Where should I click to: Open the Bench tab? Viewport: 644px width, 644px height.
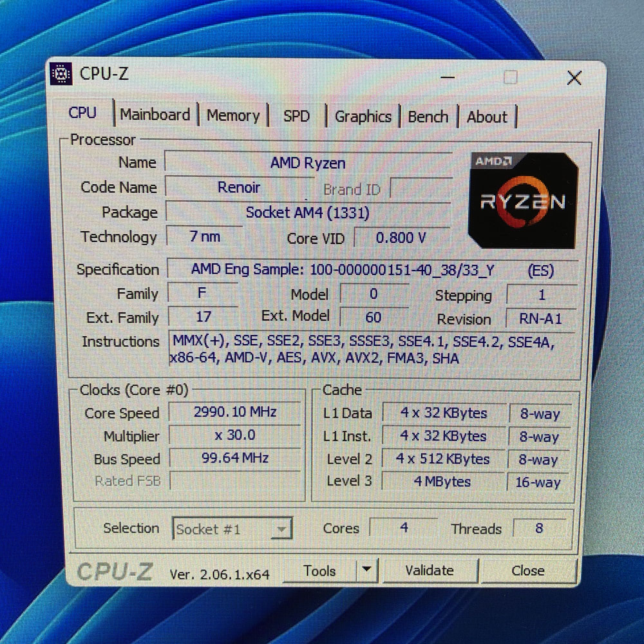click(428, 117)
